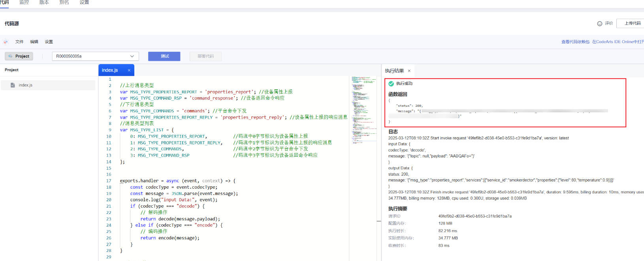The image size is (644, 261).
Task: Click the index.js file icon in Project tree
Action: (13, 85)
